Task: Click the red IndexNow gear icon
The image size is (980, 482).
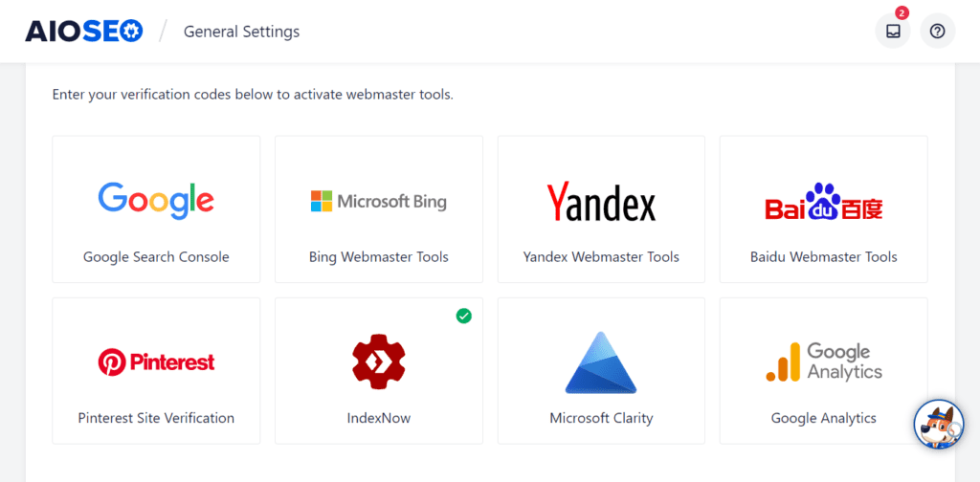Action: point(378,362)
